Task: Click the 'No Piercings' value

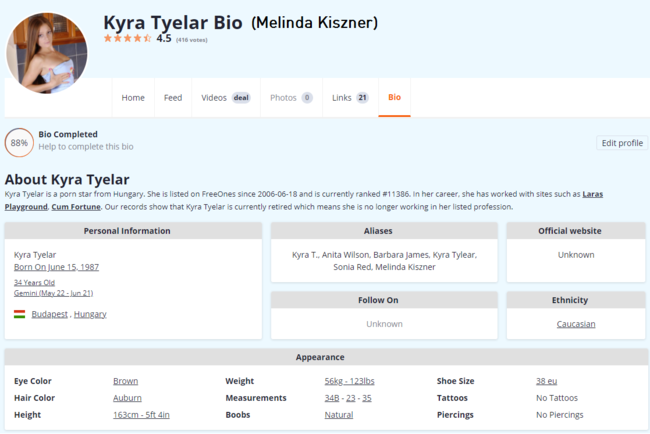Action: pos(560,415)
